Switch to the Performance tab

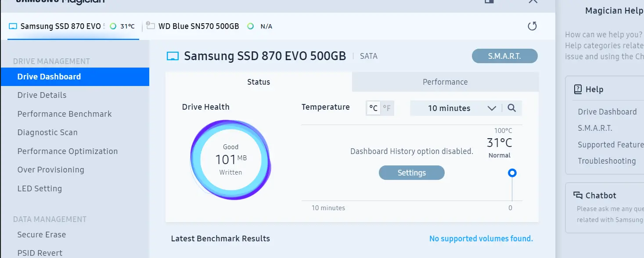point(445,82)
